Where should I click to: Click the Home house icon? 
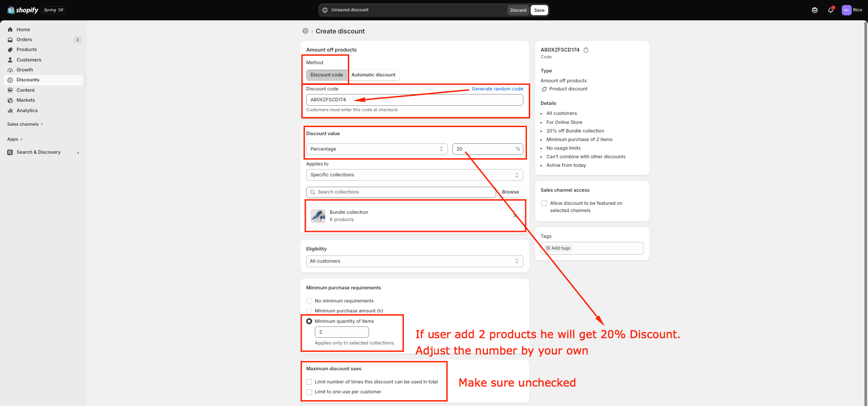(10, 29)
